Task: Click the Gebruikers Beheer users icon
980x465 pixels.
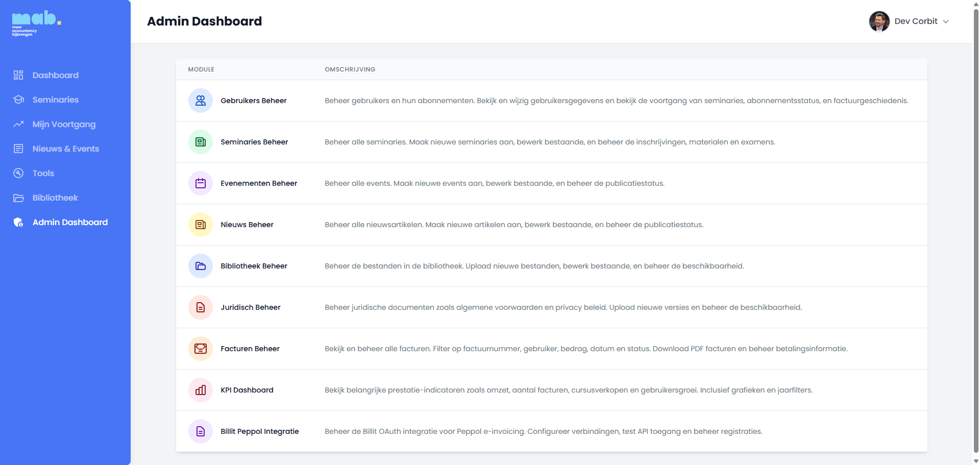Action: pos(200,101)
